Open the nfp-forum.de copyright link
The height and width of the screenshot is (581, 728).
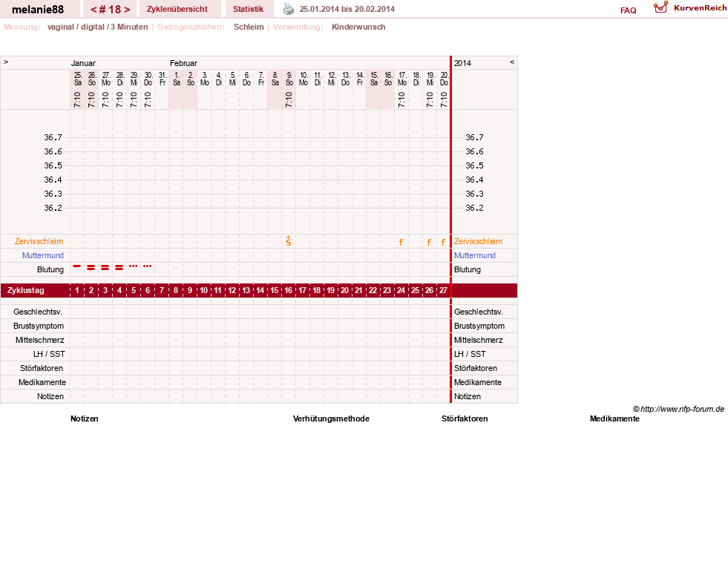(x=678, y=409)
